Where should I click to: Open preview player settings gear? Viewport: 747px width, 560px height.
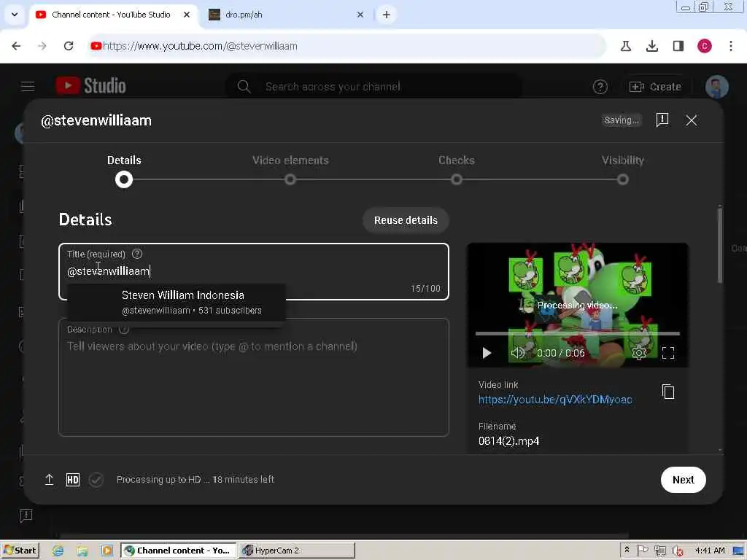[x=639, y=353]
